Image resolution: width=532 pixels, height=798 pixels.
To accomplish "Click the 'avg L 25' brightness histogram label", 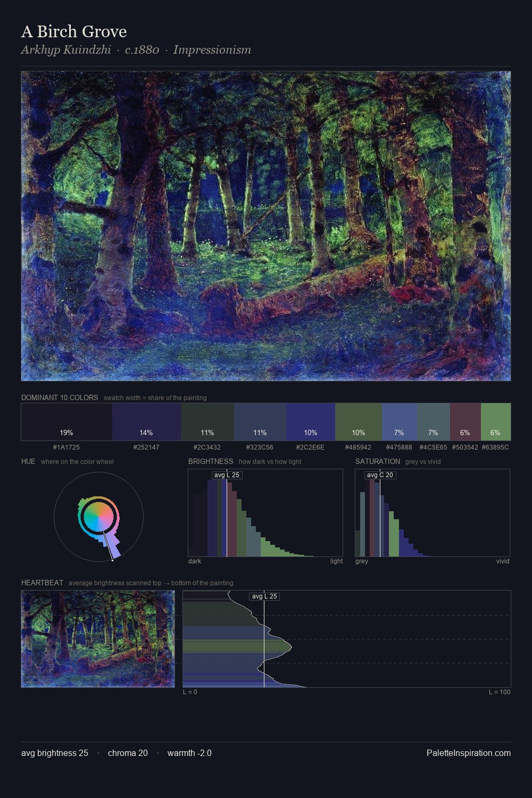I will click(227, 475).
